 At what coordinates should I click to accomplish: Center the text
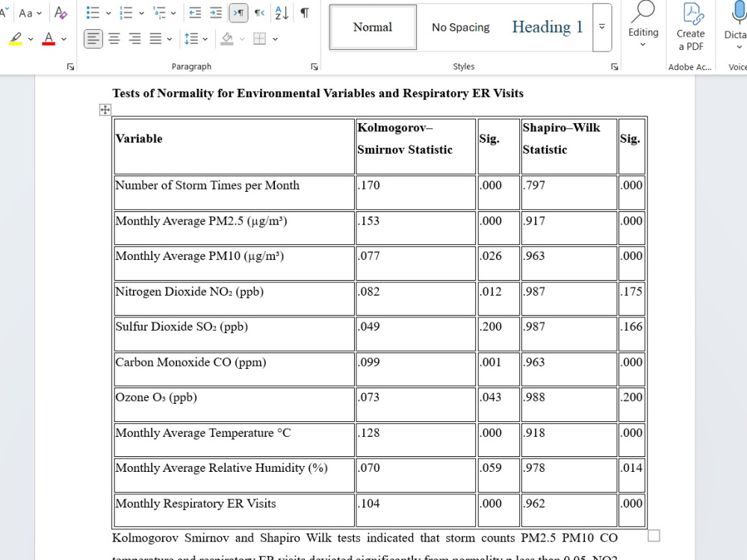pos(114,39)
